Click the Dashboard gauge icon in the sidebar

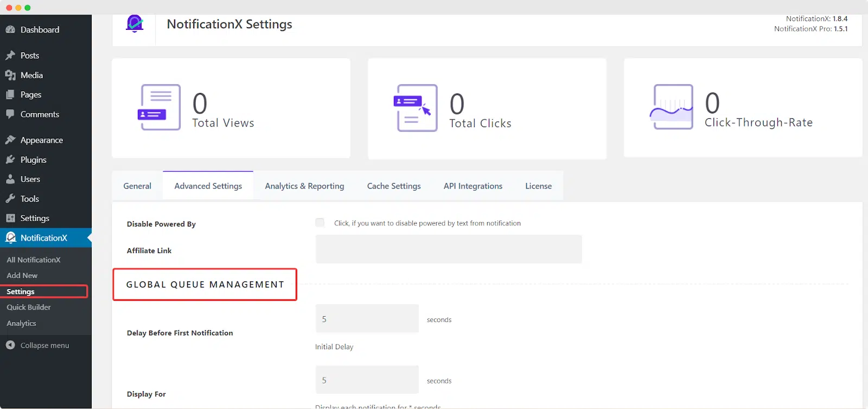(10, 30)
